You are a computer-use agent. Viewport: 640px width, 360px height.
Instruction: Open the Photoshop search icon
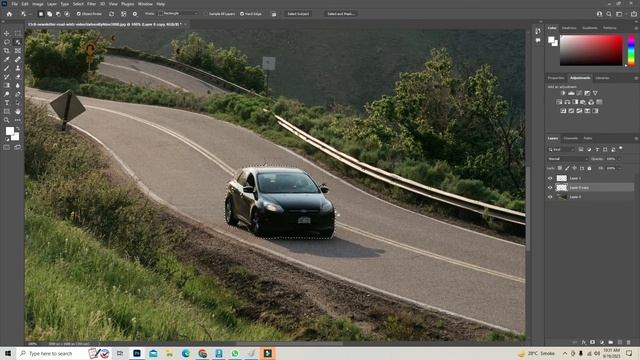click(609, 14)
